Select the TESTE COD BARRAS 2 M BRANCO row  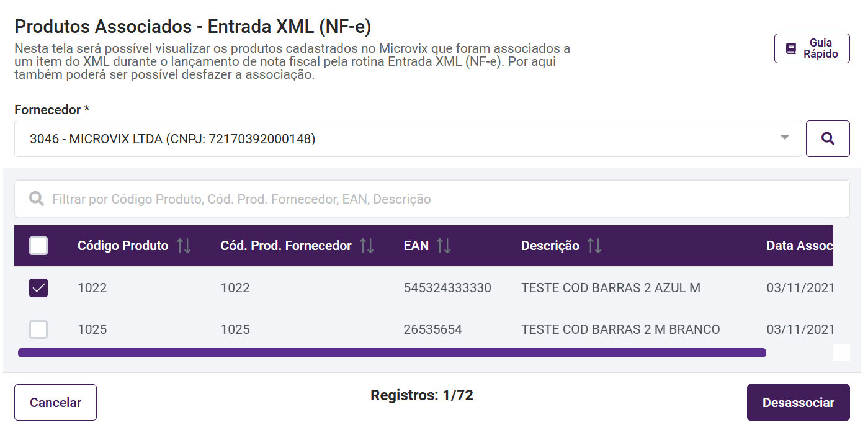[x=620, y=329]
